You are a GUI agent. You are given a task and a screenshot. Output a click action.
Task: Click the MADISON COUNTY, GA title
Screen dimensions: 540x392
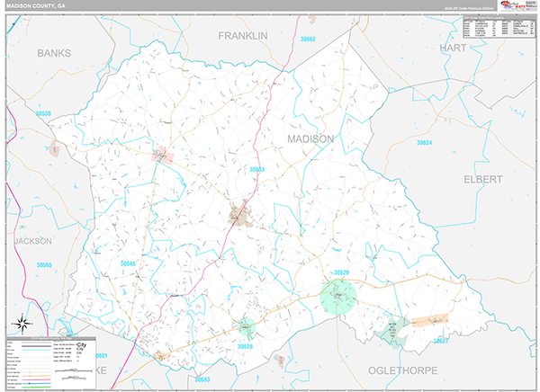pos(35,6)
